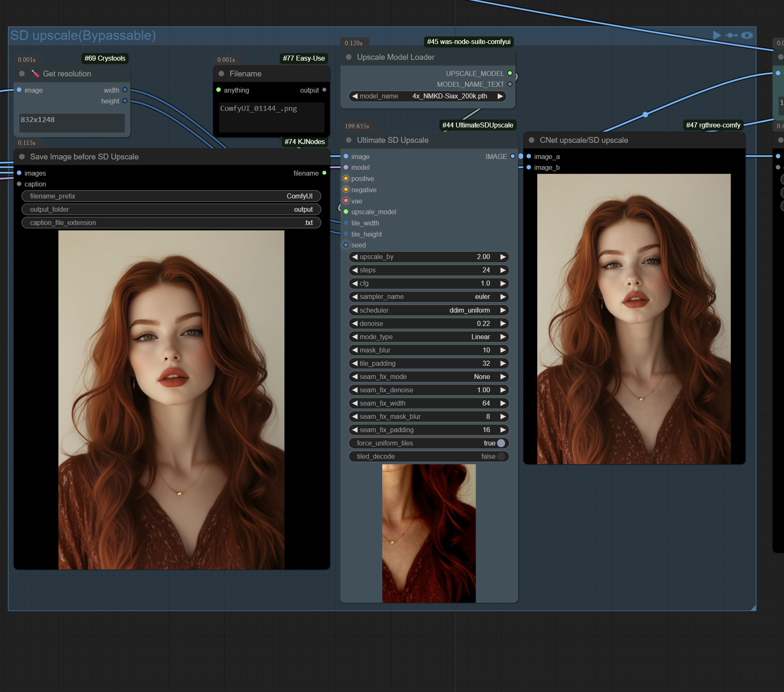Click the group bypass arrow icon

pos(731,35)
